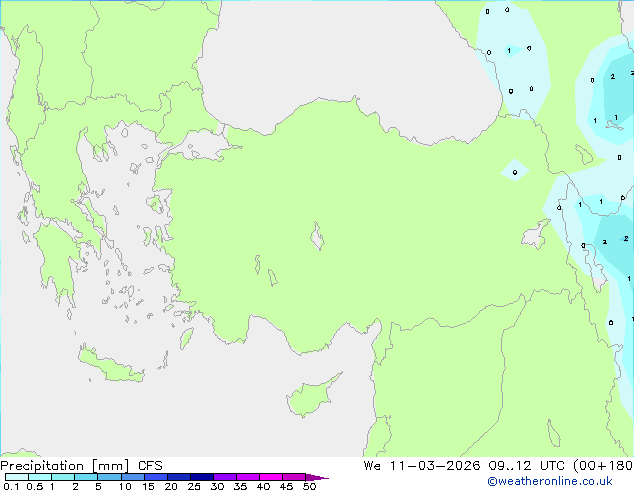Click the island of Crete on map
Viewport: 634px width, 490px height.
[110, 365]
